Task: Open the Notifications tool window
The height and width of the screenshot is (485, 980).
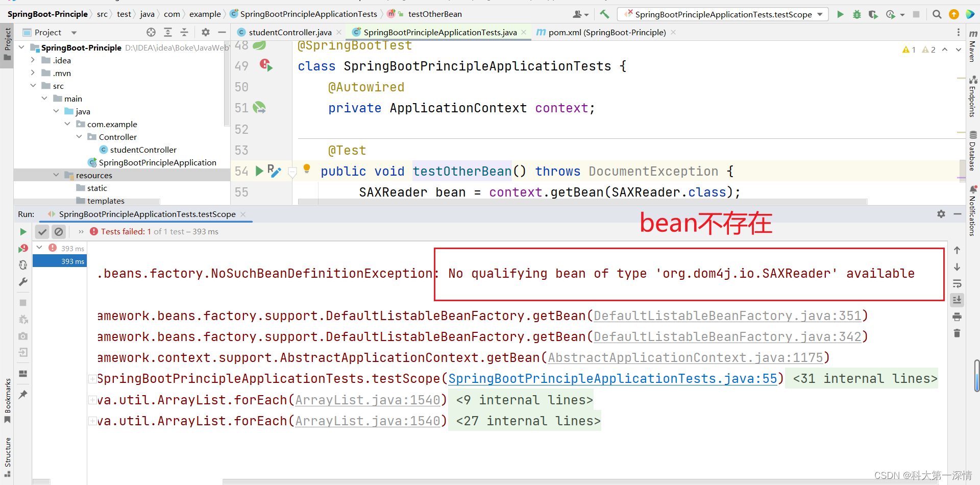Action: tap(973, 210)
